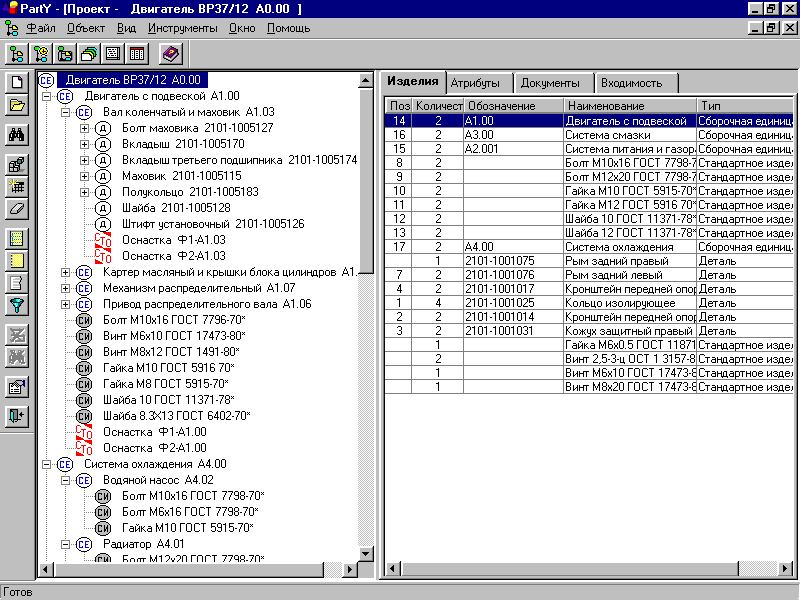
Task: Click the tree panel horizontal scrollbar thumb
Action: (x=188, y=569)
